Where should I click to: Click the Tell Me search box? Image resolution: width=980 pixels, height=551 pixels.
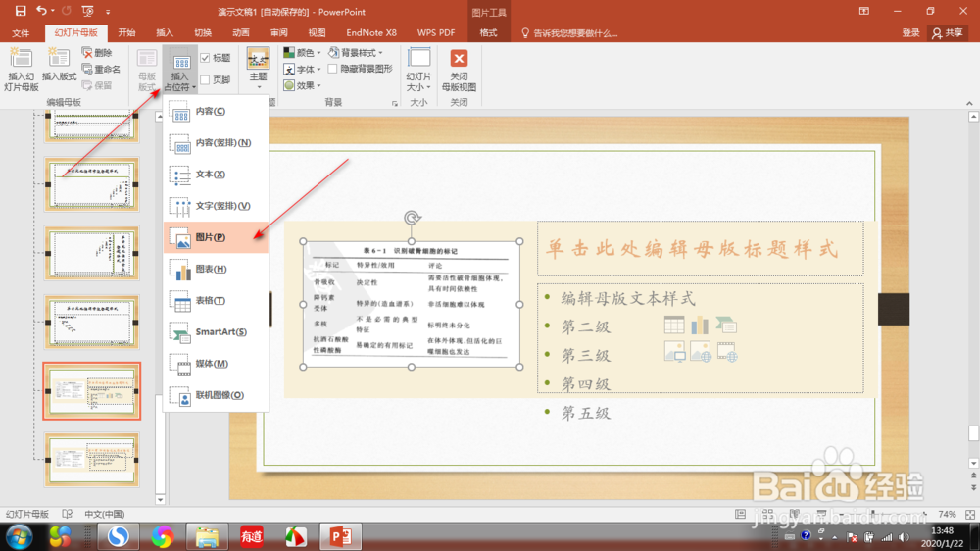point(570,33)
